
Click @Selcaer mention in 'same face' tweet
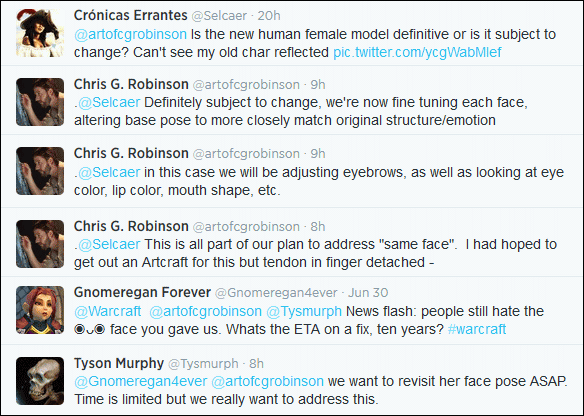(109, 244)
